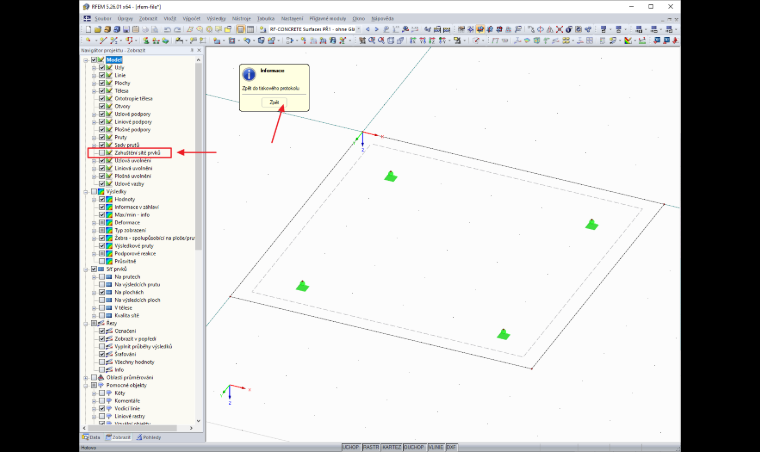Screen dimensions: 760x452
Task: Pin the Navigátor projektu panel
Action: [x=192, y=50]
